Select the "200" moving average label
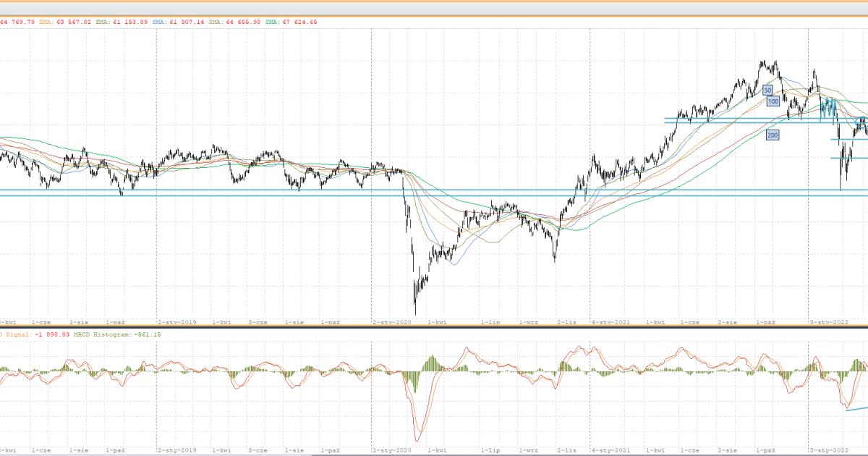The height and width of the screenshot is (456, 868). [773, 135]
